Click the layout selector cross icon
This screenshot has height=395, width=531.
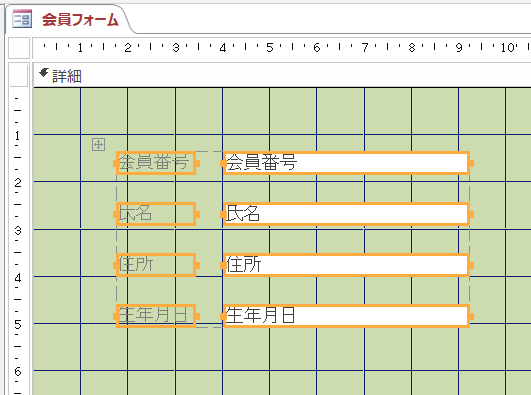pos(99,145)
